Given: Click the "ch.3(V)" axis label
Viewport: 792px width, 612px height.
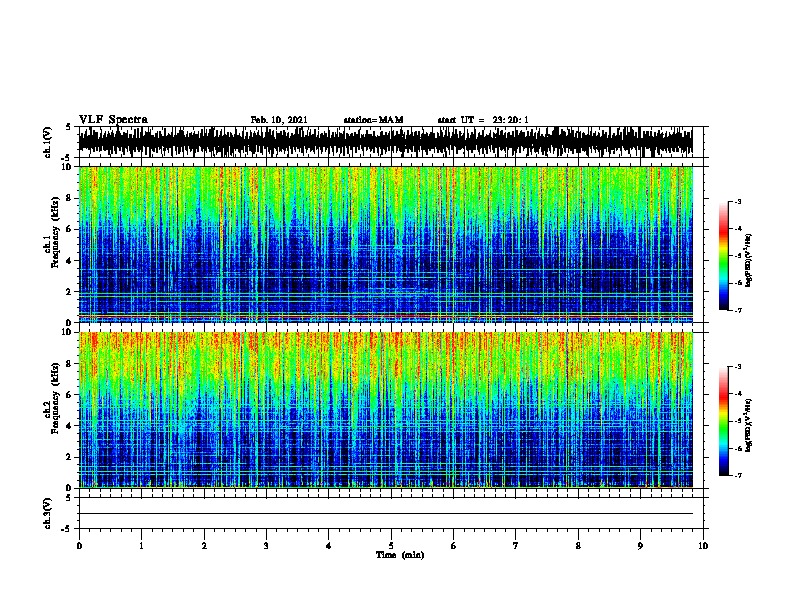Looking at the screenshot, I should (47, 513).
